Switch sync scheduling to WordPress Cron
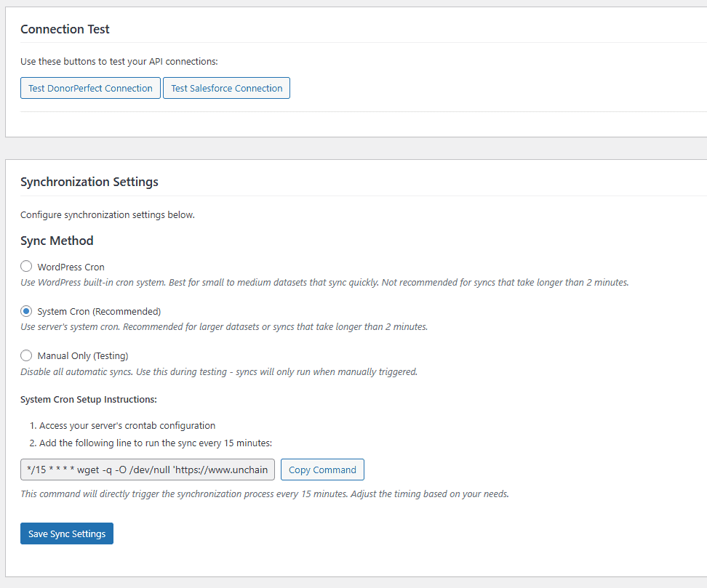Screen dimensions: 707x588 click(x=26, y=266)
